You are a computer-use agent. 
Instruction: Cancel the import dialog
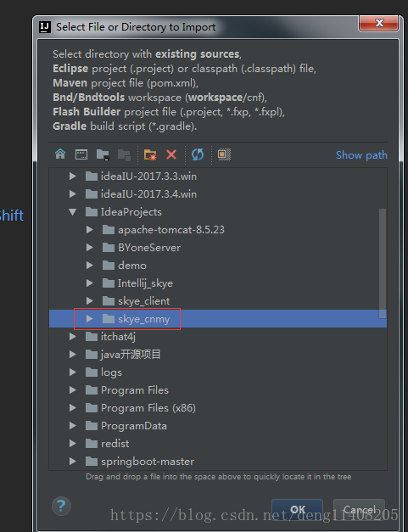click(x=359, y=510)
